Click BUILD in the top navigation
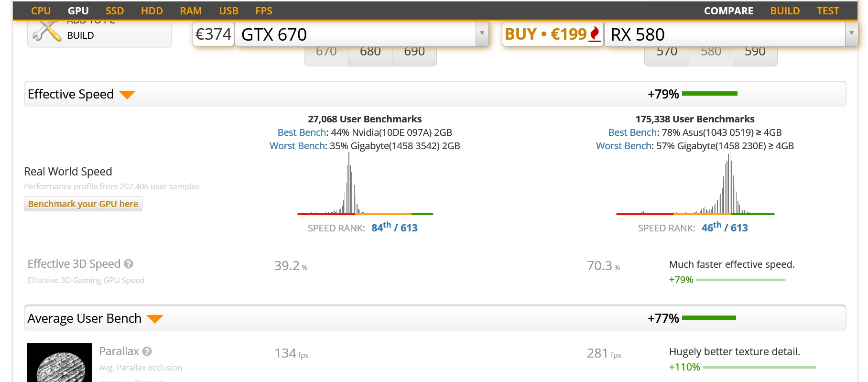The width and height of the screenshot is (868, 382). pyautogui.click(x=785, y=11)
